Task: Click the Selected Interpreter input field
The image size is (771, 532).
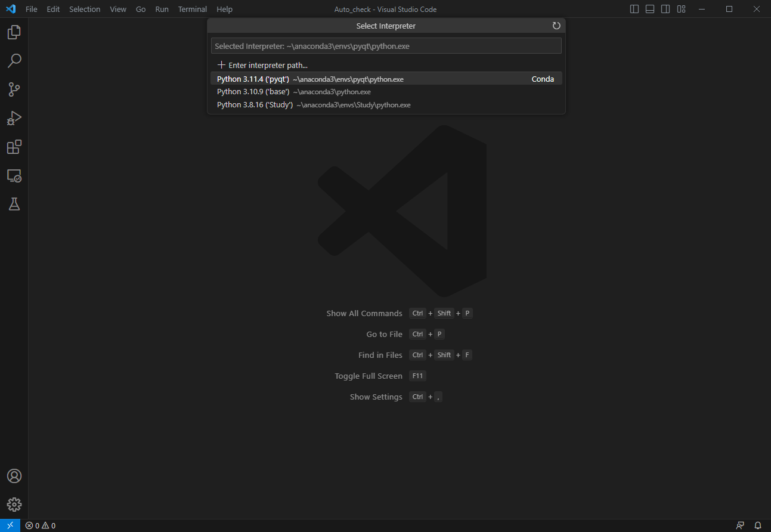Action: [x=386, y=46]
